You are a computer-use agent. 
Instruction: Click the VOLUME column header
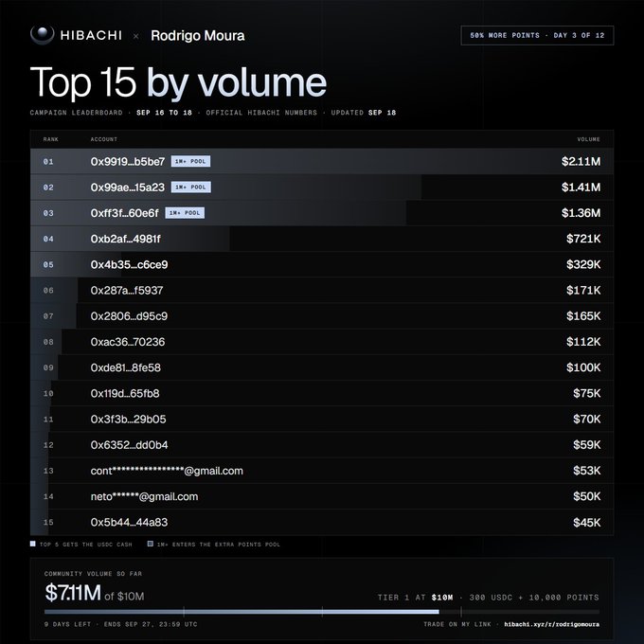[588, 139]
